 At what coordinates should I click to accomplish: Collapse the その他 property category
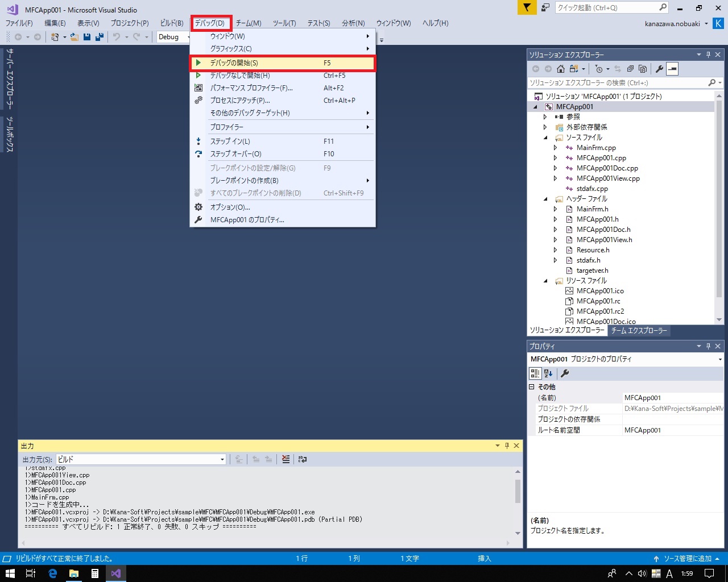pos(532,386)
